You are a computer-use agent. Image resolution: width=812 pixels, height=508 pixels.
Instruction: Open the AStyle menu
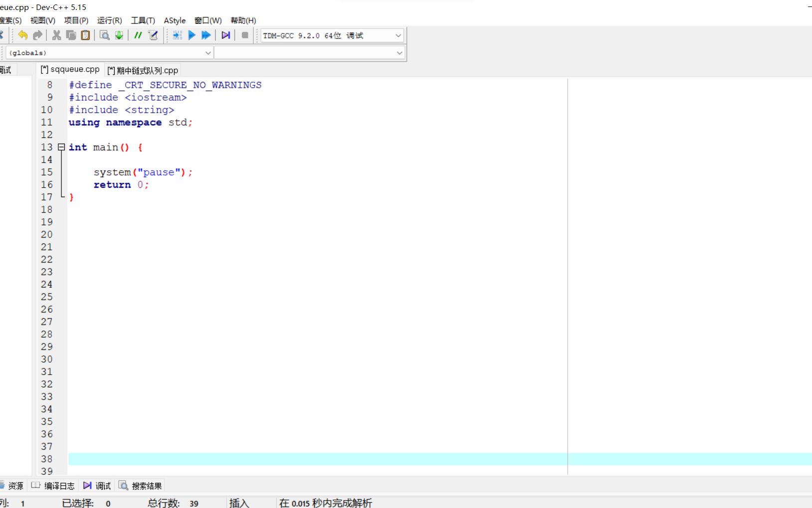[x=175, y=20]
